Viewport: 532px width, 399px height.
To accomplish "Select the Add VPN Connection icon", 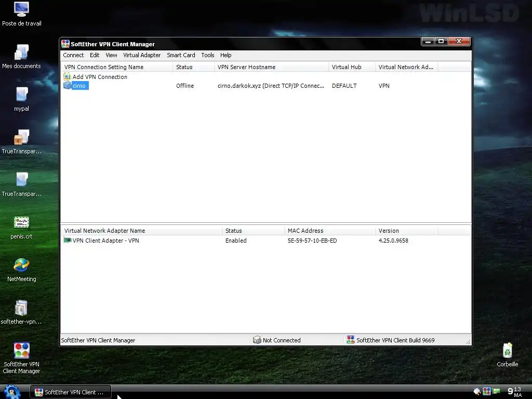I will tap(67, 77).
